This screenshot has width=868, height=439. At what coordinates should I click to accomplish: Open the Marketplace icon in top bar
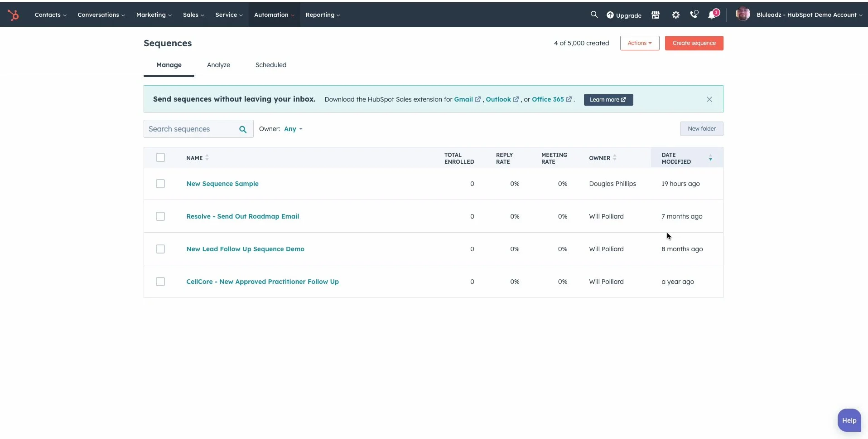click(655, 15)
